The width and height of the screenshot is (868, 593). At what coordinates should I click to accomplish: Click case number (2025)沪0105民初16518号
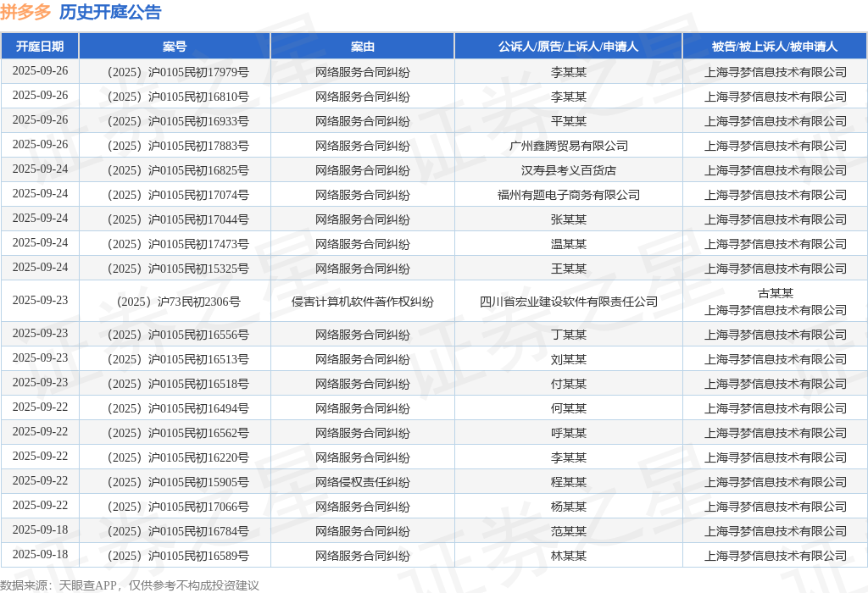coord(175,384)
